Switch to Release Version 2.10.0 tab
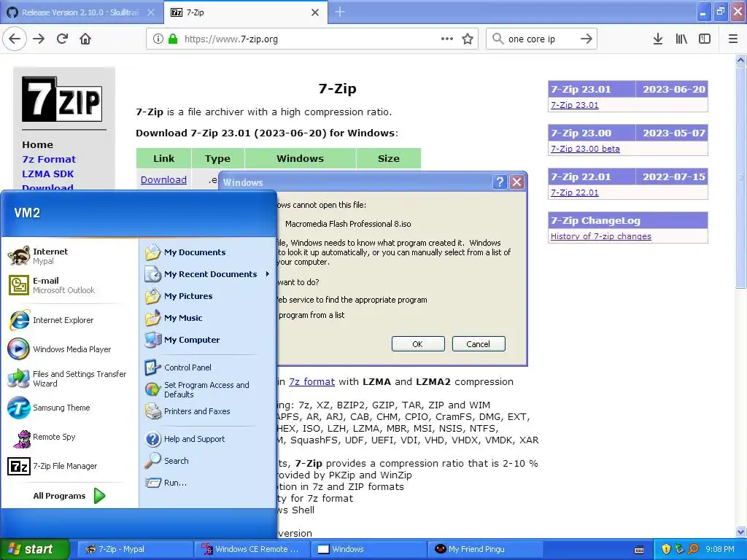Viewport: 747px width, 560px height. click(81, 12)
